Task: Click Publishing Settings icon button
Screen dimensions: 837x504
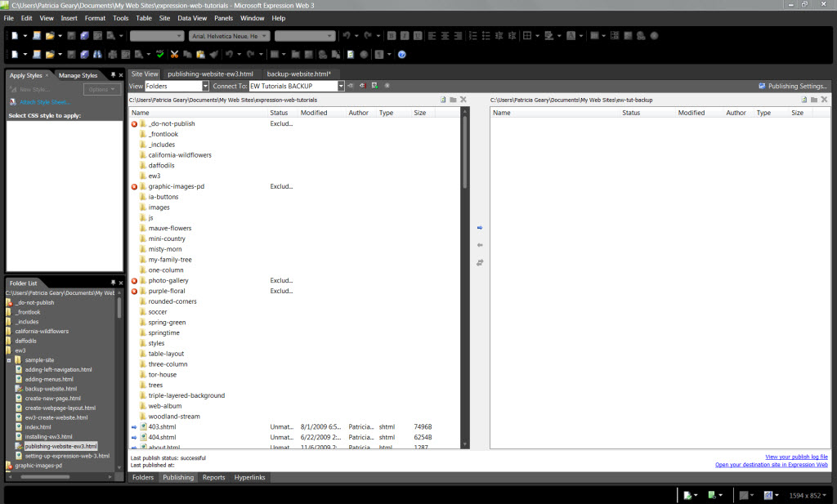Action: (x=793, y=86)
